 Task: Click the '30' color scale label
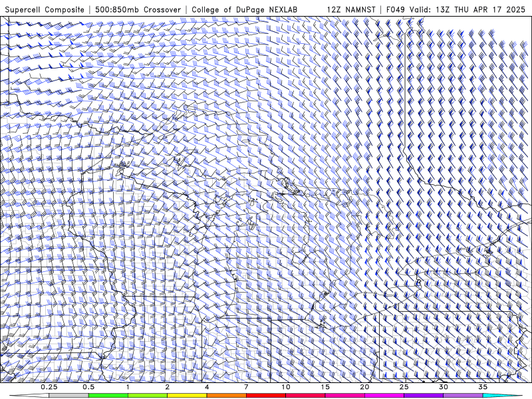pyautogui.click(x=444, y=387)
